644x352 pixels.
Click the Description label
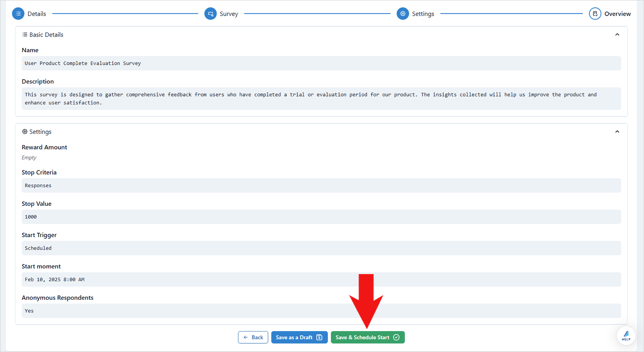coord(38,82)
